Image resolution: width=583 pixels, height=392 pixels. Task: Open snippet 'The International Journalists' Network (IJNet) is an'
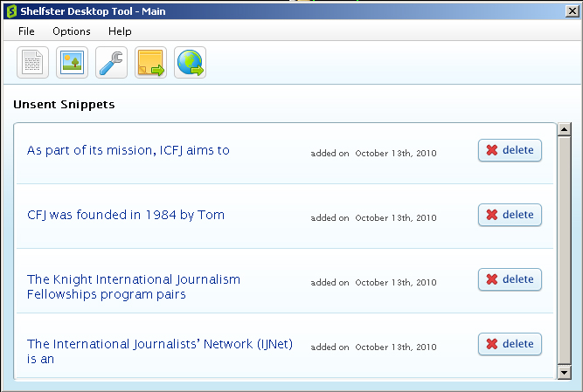pyautogui.click(x=160, y=351)
